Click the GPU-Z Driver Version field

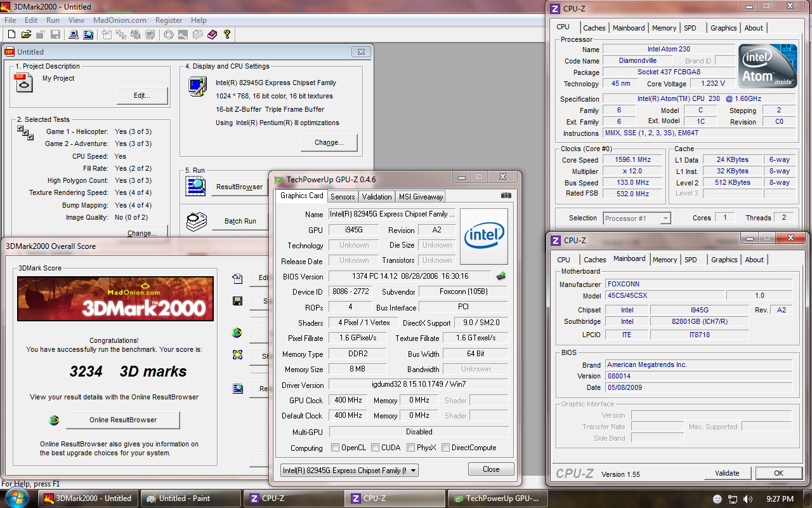[x=418, y=385]
